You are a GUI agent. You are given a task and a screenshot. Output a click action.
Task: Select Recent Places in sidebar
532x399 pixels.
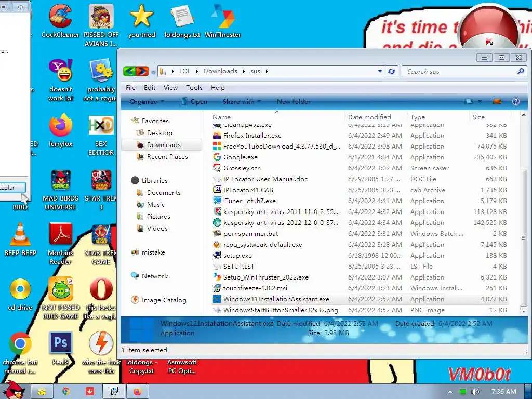pyautogui.click(x=167, y=156)
